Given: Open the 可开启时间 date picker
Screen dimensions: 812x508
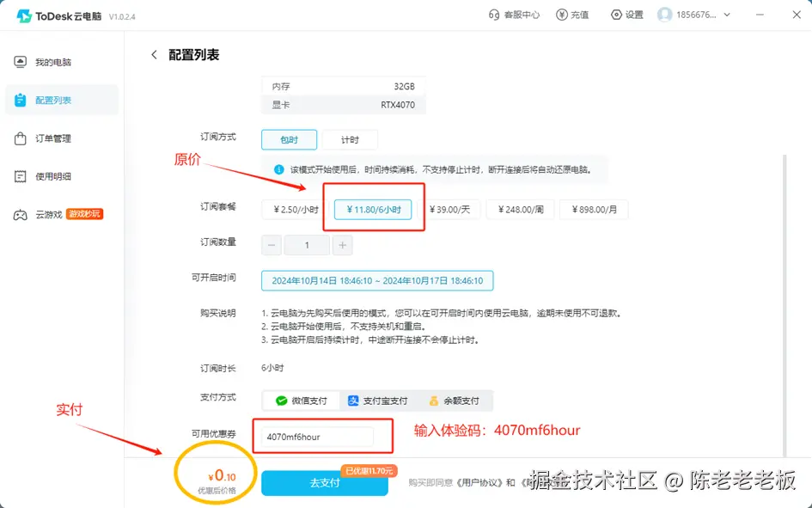Looking at the screenshot, I should point(374,280).
